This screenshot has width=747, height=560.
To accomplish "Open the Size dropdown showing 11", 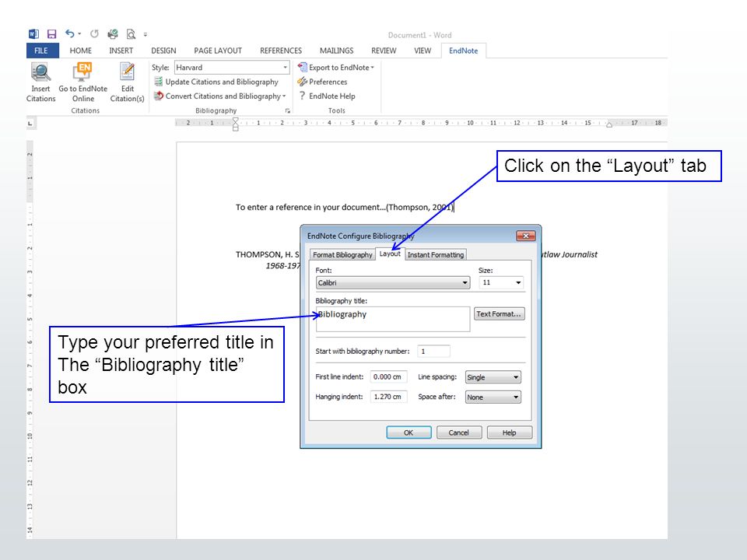I will click(501, 283).
